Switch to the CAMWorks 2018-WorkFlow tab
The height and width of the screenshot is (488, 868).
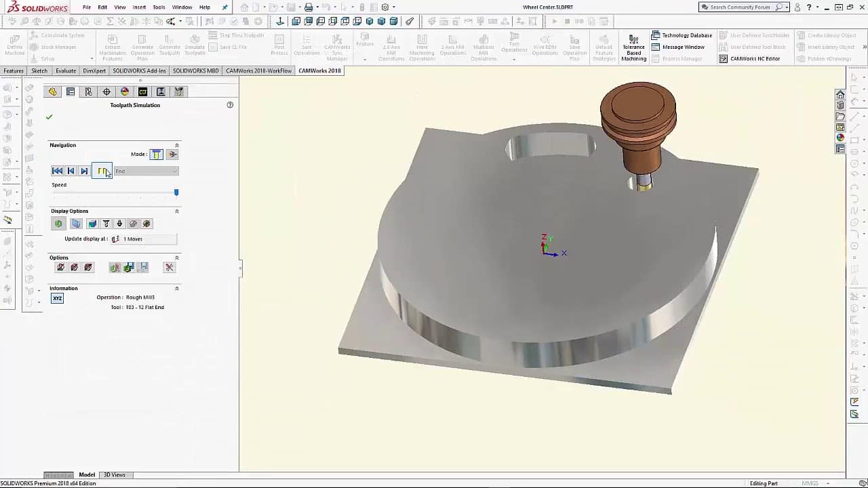tap(258, 70)
